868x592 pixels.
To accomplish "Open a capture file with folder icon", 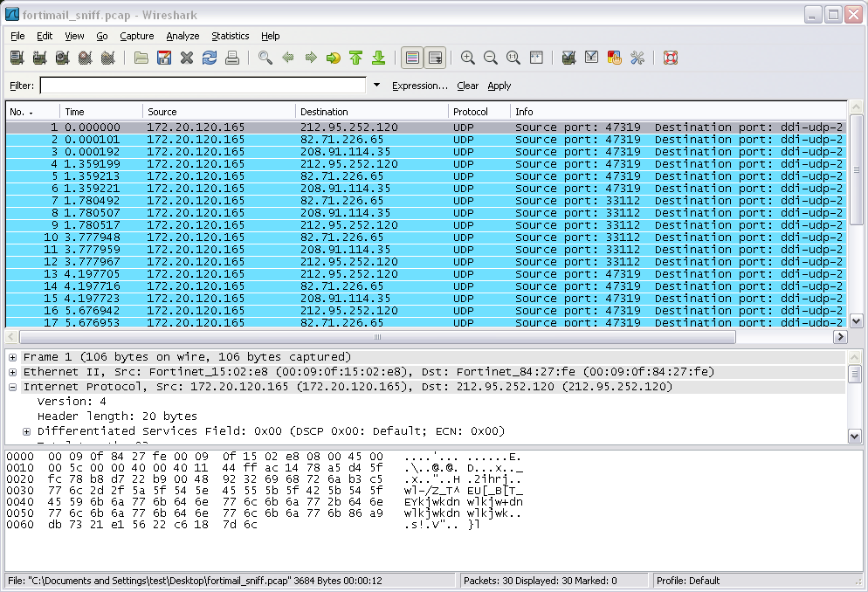I will tap(141, 59).
